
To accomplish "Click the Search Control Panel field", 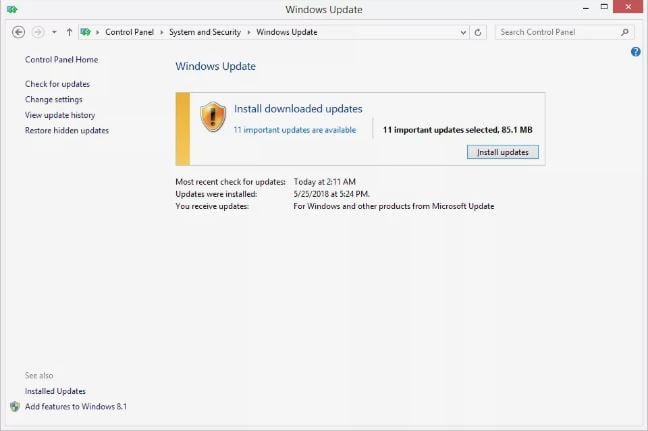I will pos(555,32).
